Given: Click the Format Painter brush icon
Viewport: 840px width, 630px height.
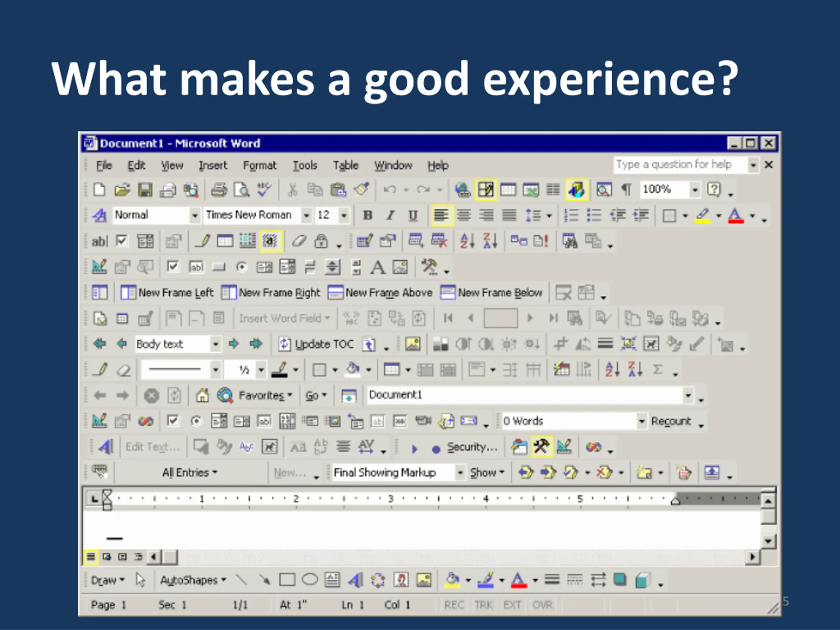Looking at the screenshot, I should click(362, 190).
